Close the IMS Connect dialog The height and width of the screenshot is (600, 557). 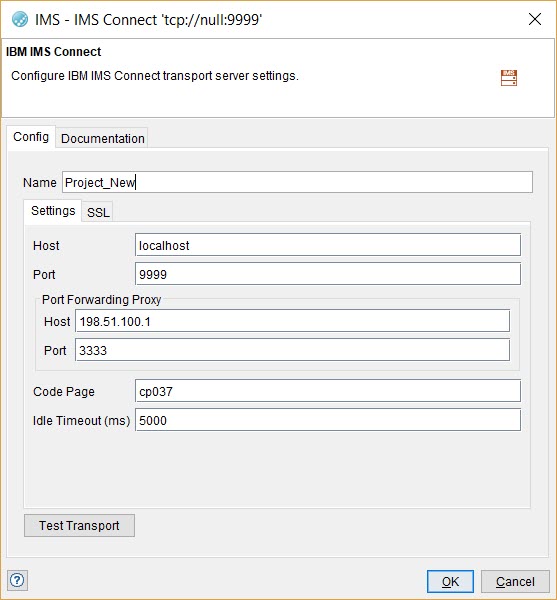pyautogui.click(x=534, y=19)
